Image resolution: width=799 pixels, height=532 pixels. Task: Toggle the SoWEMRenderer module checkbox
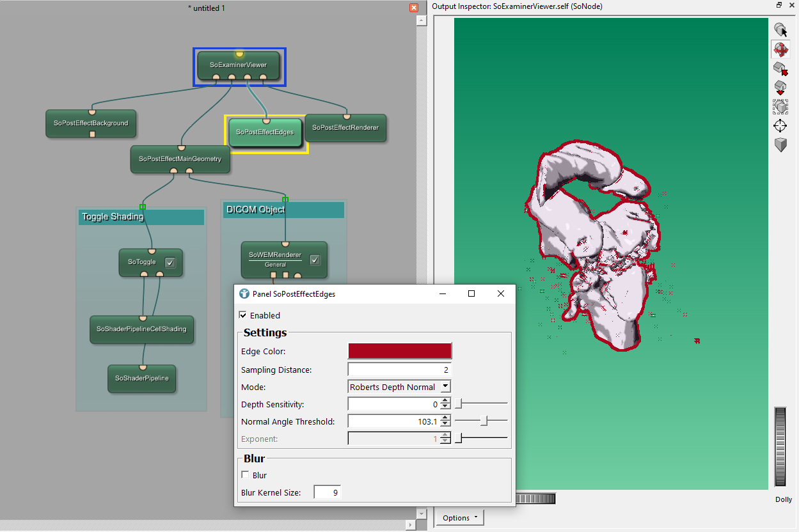pyautogui.click(x=315, y=260)
